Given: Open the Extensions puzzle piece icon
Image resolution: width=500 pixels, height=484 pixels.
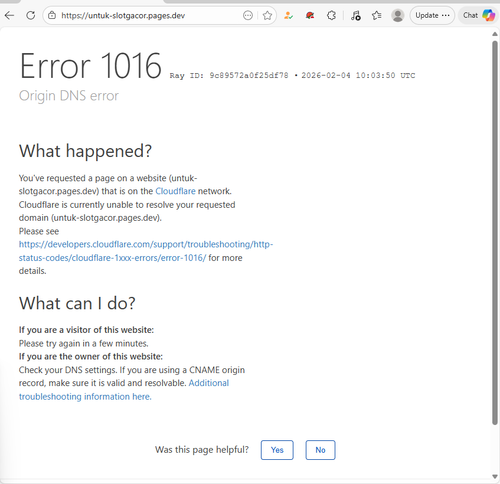Looking at the screenshot, I should point(331,15).
